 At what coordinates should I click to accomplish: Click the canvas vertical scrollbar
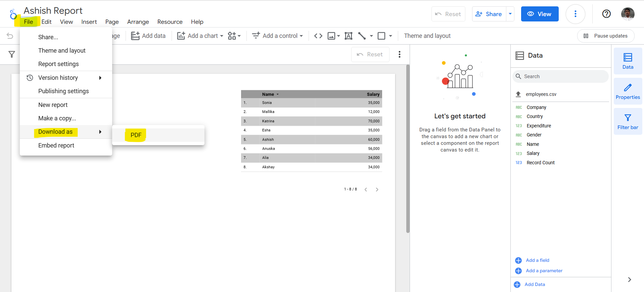[x=408, y=149]
